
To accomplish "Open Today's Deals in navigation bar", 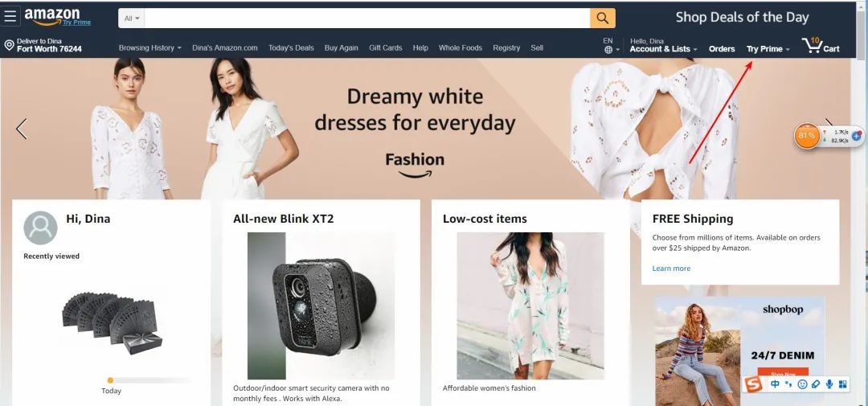I will [291, 47].
